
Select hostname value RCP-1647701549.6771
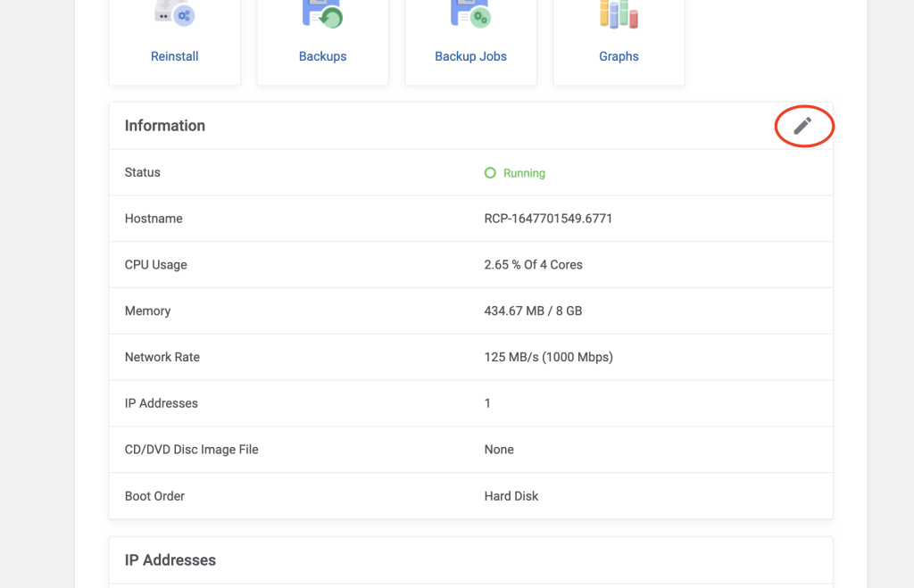point(548,219)
